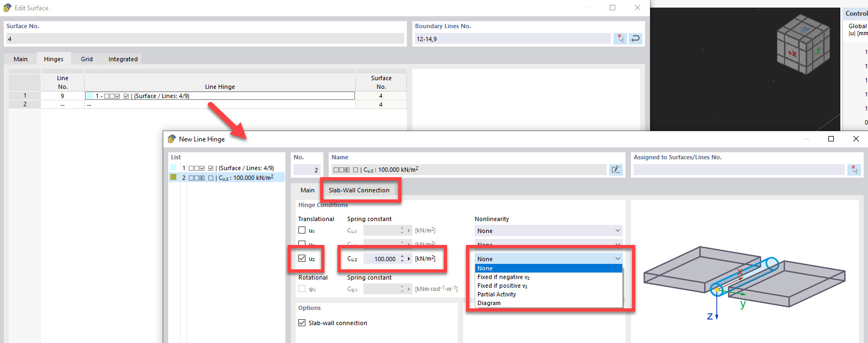Choose Diagram nonlinearity option

click(x=548, y=303)
